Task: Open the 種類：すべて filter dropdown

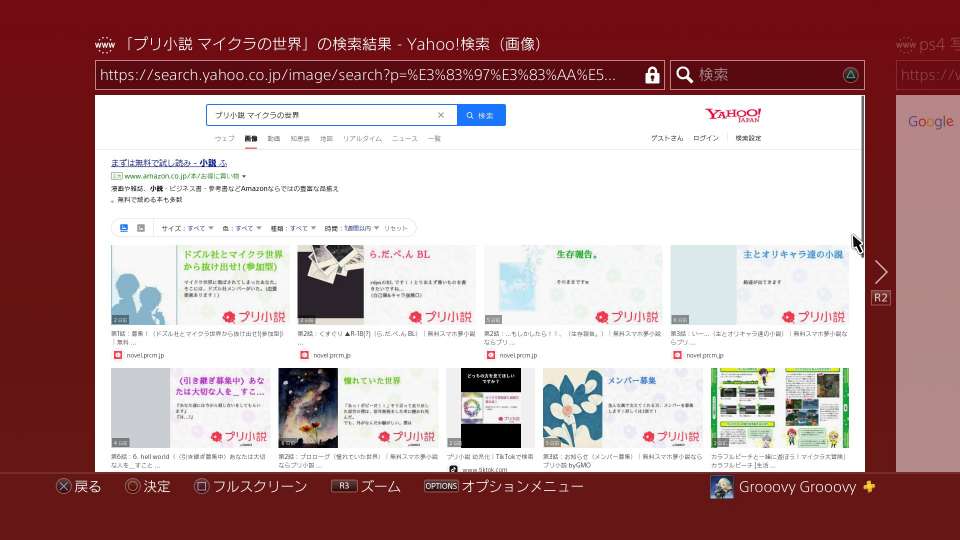Action: pos(293,228)
